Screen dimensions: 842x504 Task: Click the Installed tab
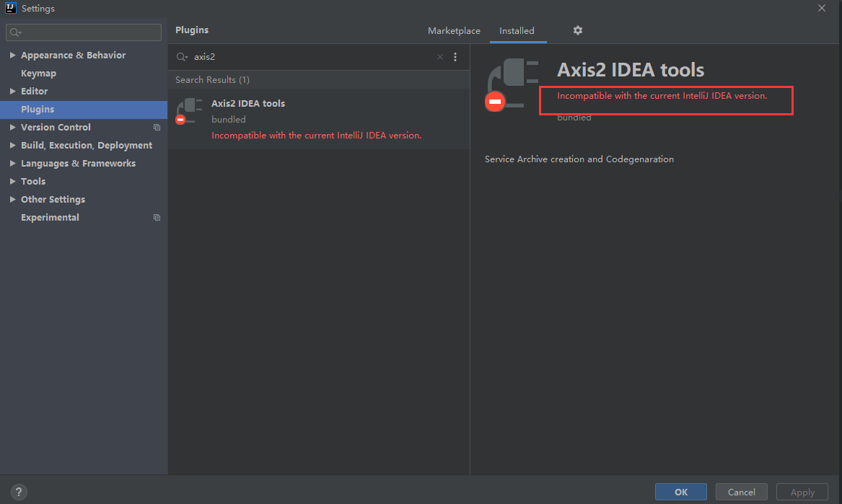[517, 30]
